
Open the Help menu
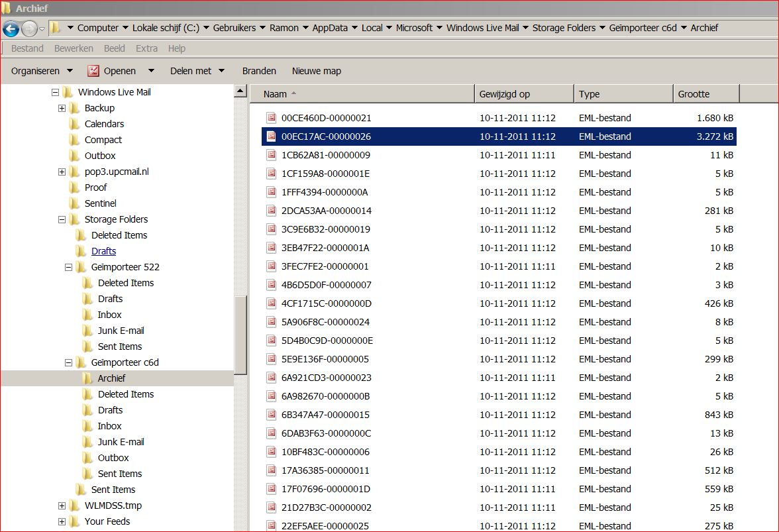coord(176,48)
